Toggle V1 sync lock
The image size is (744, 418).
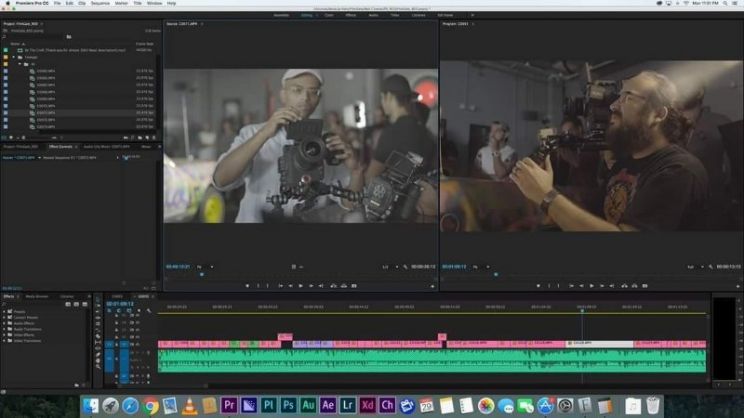coord(132,344)
